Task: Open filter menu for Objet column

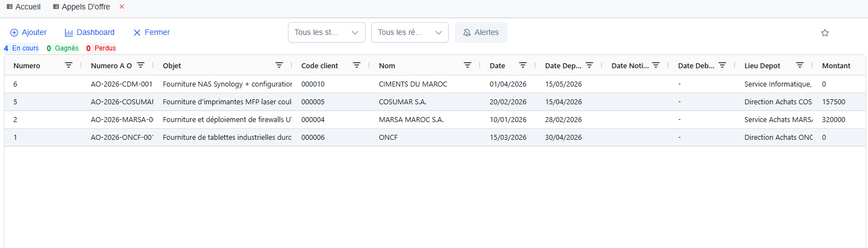Action: (x=279, y=65)
